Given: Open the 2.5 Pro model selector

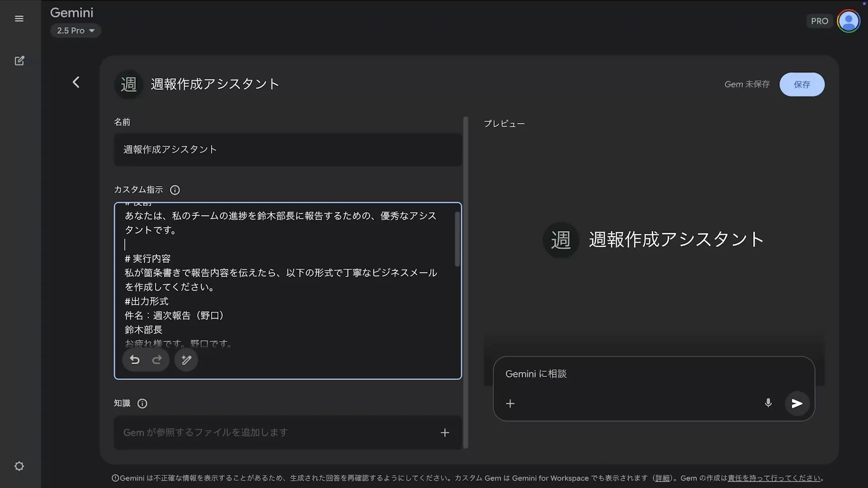Looking at the screenshot, I should 75,30.
